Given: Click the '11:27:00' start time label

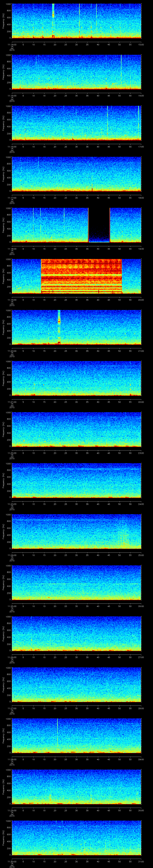Looking at the screenshot, I should (12, 708).
